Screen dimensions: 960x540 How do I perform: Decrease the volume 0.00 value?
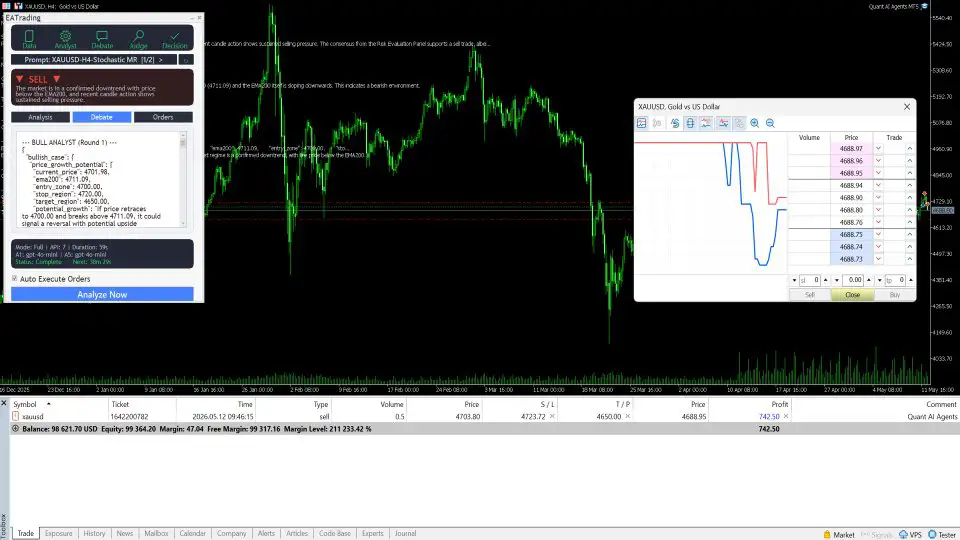[x=837, y=280]
